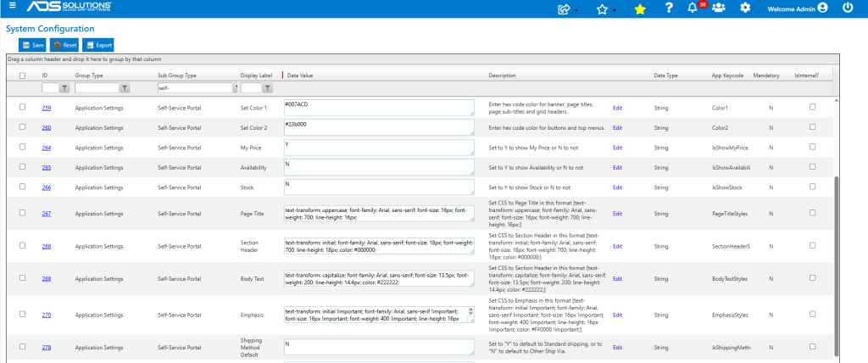This screenshot has width=868, height=363.
Task: Check the row checkbox for ID 264
Action: pos(23,147)
